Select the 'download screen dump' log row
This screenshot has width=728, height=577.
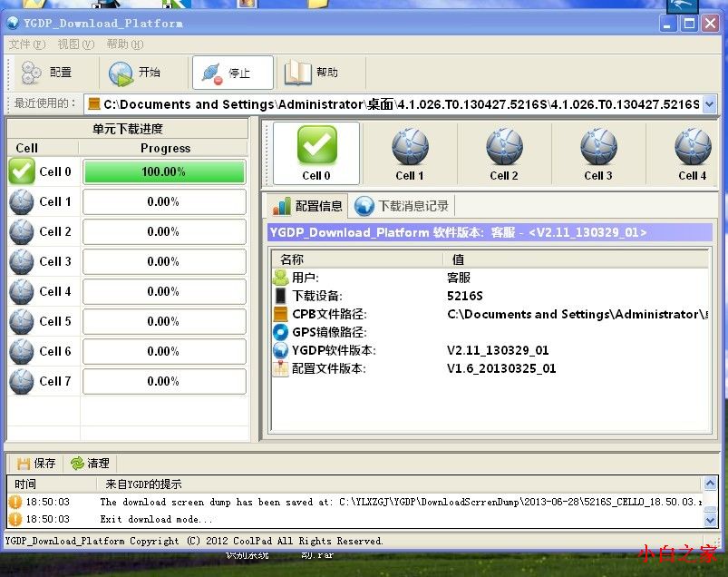tap(354, 502)
